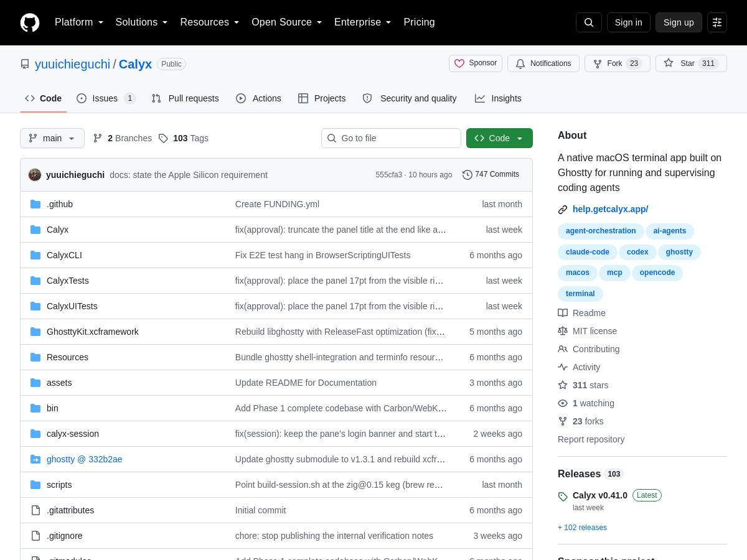Click folder icon beside Resources

point(35,357)
